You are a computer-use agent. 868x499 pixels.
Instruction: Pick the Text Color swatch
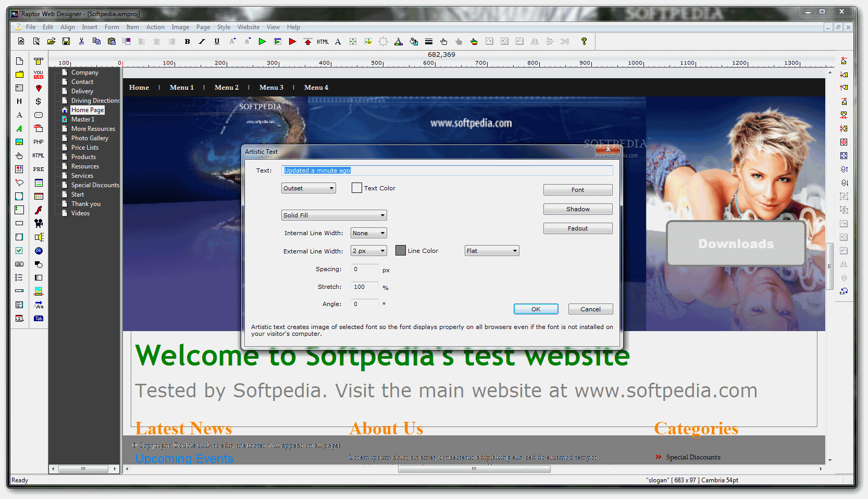[357, 188]
